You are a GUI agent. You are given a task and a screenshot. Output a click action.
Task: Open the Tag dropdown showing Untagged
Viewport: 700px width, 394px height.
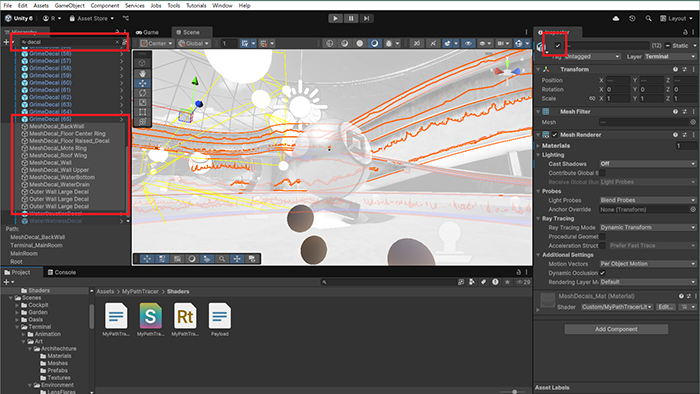[x=592, y=57]
